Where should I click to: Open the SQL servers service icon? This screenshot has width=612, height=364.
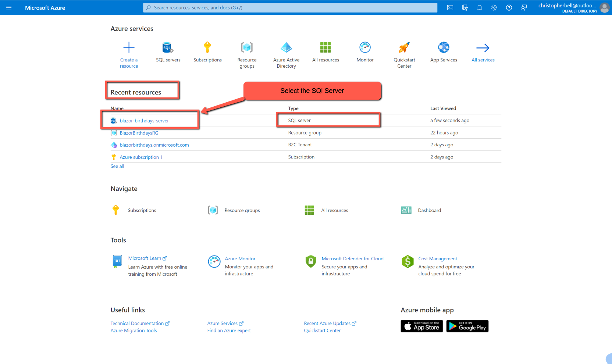coord(168,48)
